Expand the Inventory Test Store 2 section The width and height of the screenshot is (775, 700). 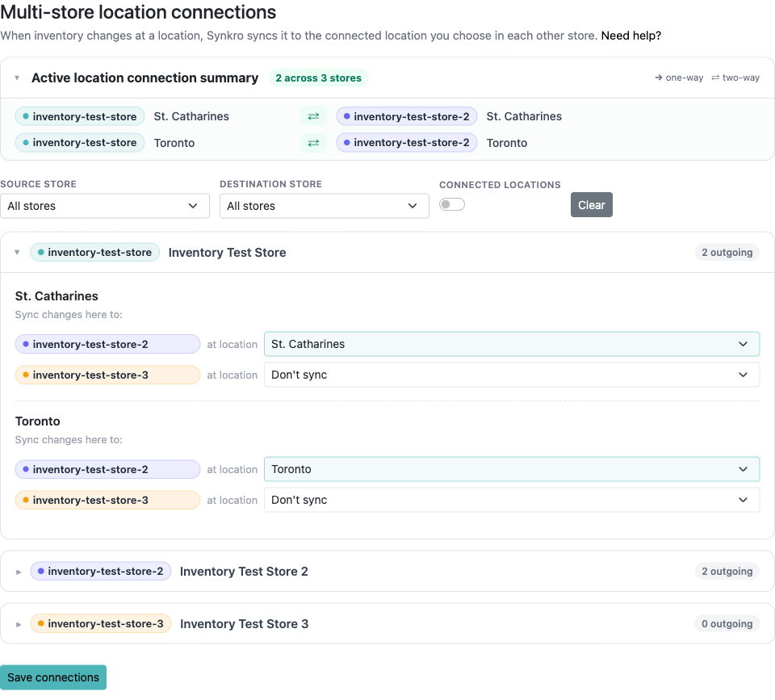pyautogui.click(x=19, y=572)
